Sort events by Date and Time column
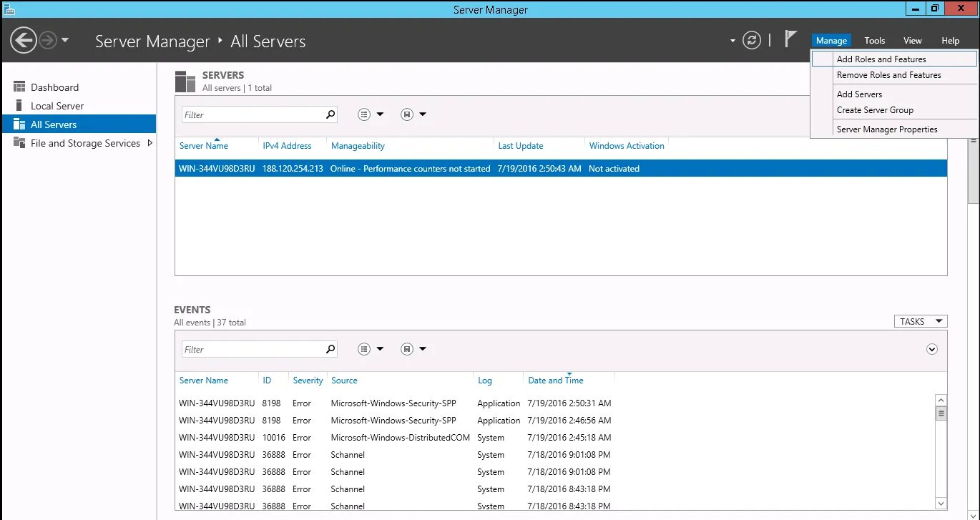980x520 pixels. pos(556,381)
